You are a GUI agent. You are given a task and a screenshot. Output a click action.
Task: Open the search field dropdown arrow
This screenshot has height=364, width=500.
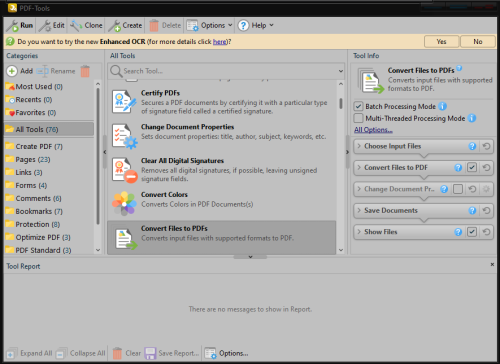point(341,71)
